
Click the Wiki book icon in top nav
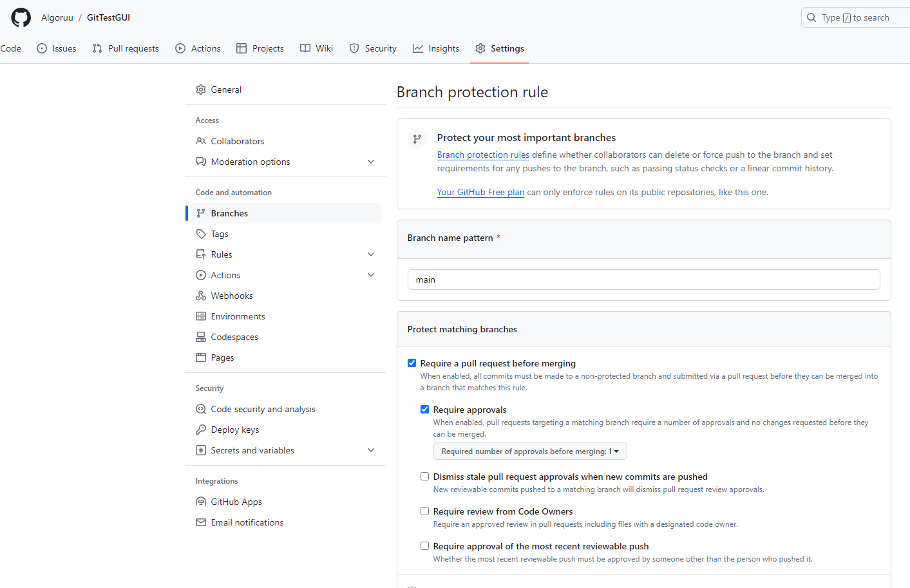[x=305, y=48]
